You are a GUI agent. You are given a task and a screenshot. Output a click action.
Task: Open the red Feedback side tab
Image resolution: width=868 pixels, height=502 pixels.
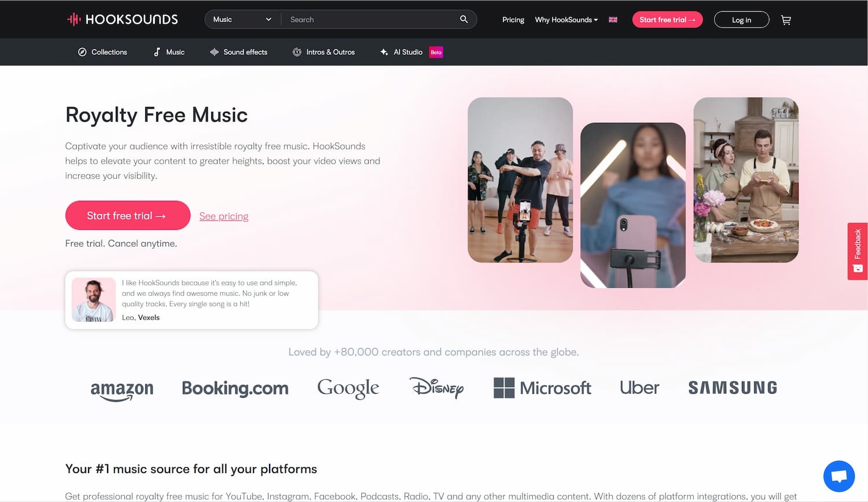[858, 251]
